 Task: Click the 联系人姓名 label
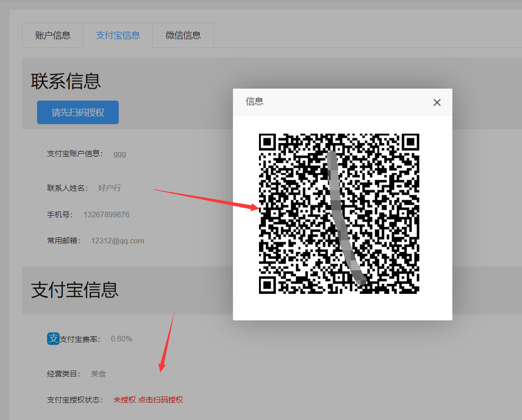click(x=68, y=188)
